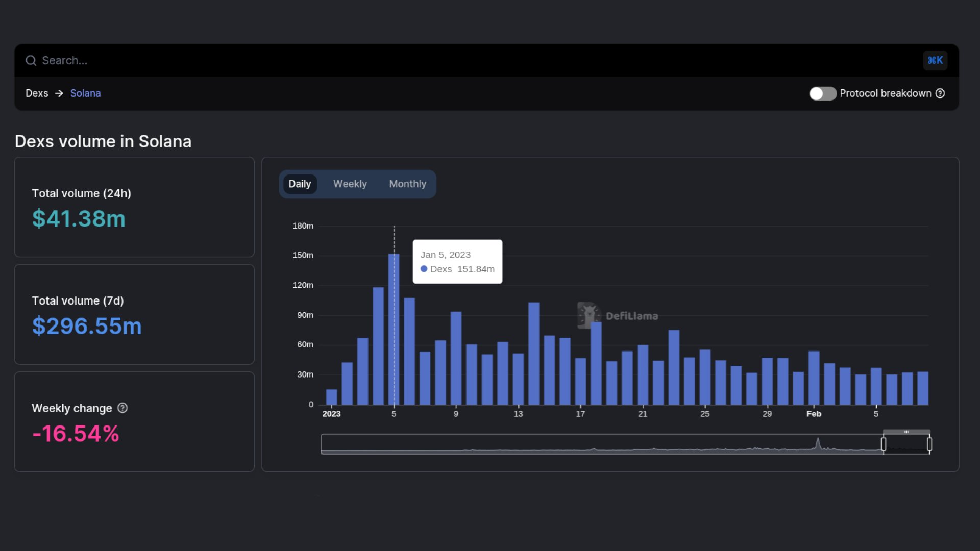The width and height of the screenshot is (980, 551).
Task: Click the breadcrumb arrow icon
Action: [x=59, y=93]
